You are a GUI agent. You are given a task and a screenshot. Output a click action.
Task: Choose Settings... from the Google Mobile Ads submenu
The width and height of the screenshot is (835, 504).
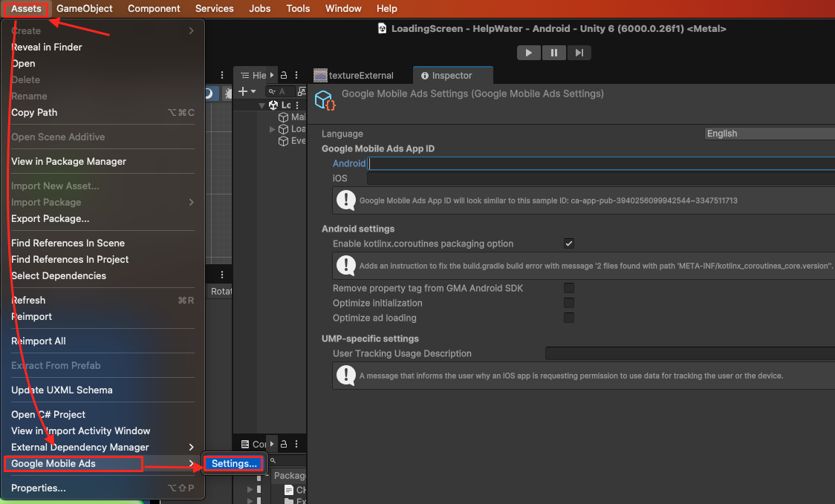pyautogui.click(x=234, y=464)
